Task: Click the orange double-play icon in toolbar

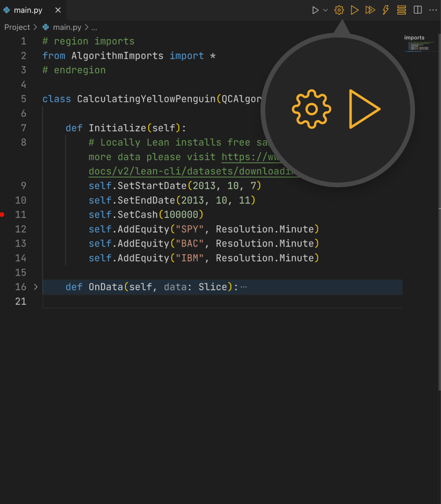Action: pos(370,10)
